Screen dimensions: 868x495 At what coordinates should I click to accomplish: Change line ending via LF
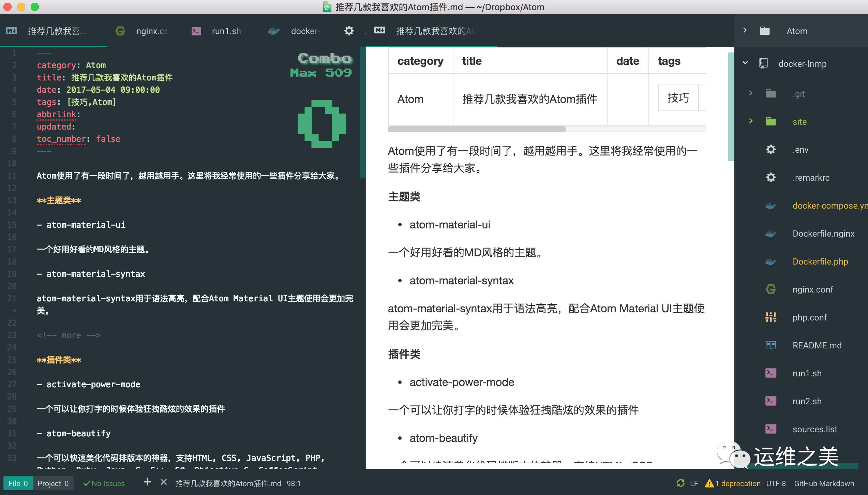[x=694, y=483]
